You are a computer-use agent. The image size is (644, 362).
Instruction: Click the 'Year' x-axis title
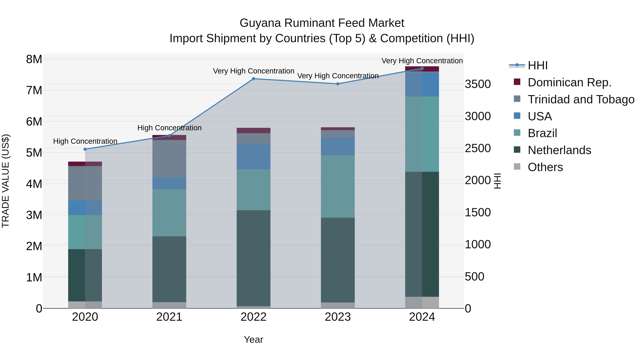(x=253, y=339)
